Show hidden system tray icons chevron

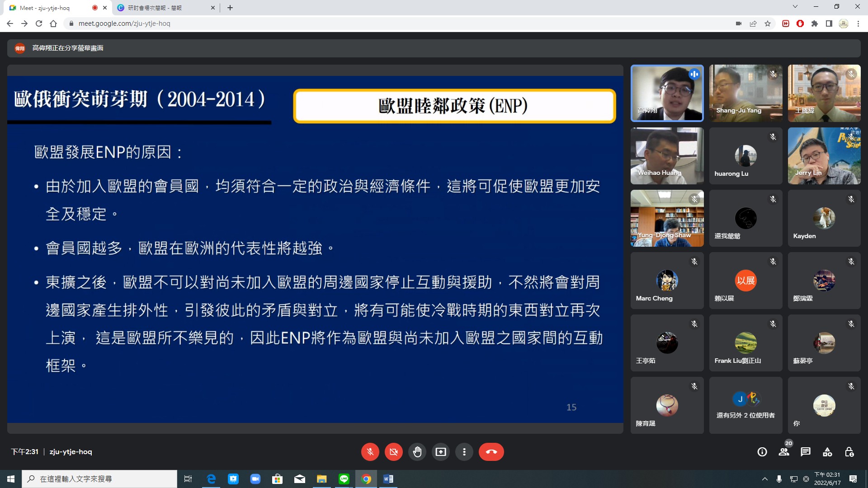764,479
